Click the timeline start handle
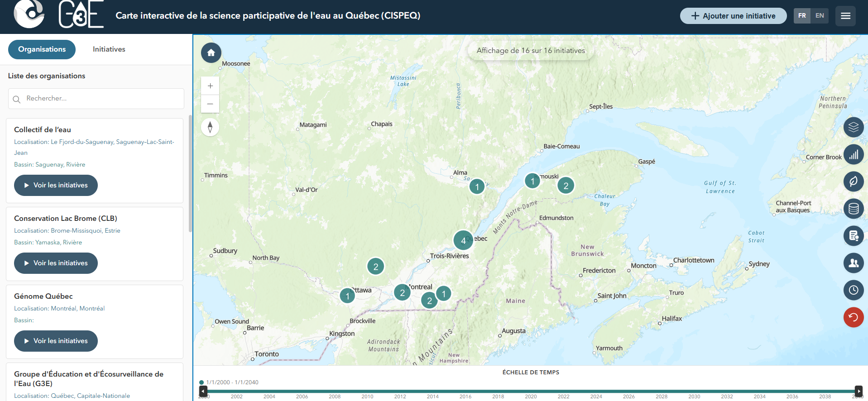Image resolution: width=868 pixels, height=401 pixels. (x=203, y=391)
